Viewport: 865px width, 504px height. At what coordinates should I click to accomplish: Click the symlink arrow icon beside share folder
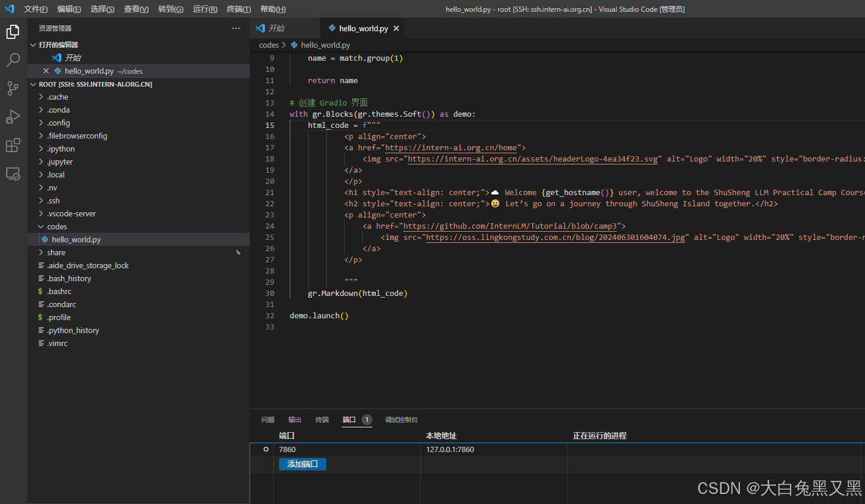click(238, 252)
